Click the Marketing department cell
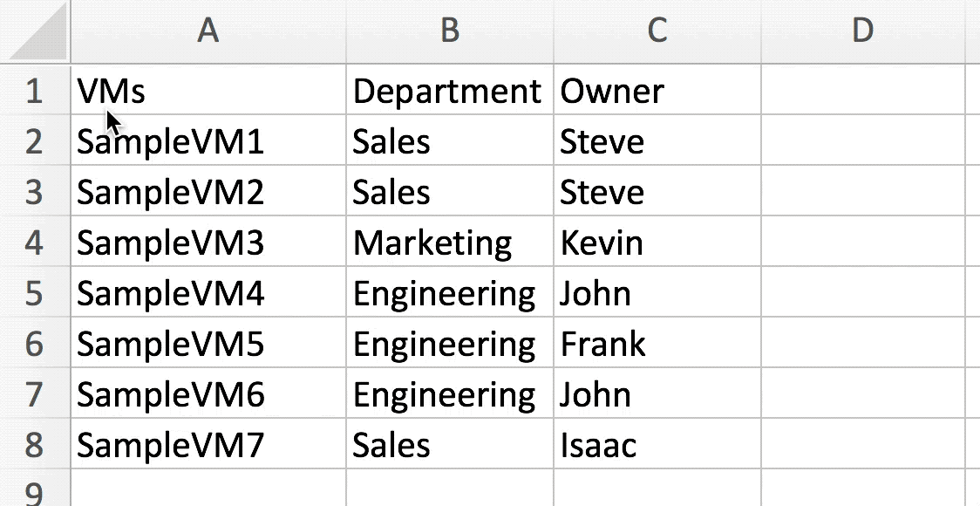Image resolution: width=980 pixels, height=506 pixels. coord(449,243)
